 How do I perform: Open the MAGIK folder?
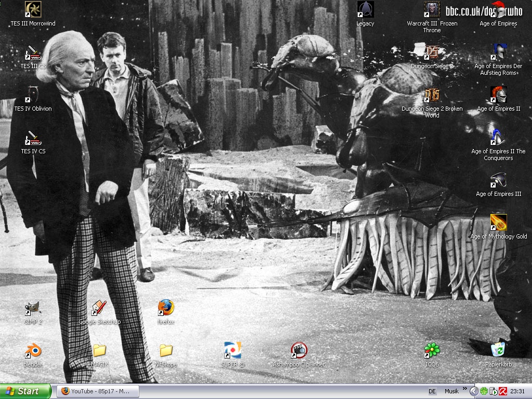(x=99, y=351)
